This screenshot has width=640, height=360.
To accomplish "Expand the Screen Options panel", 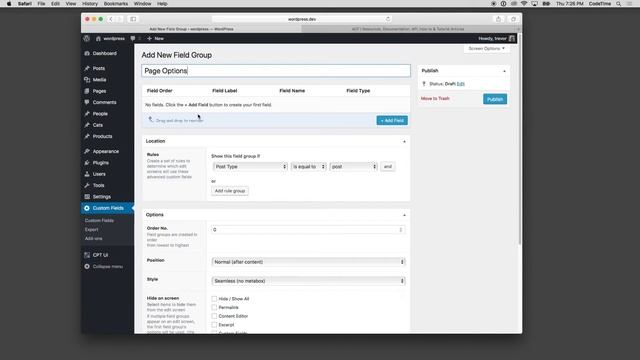I will tap(487, 49).
